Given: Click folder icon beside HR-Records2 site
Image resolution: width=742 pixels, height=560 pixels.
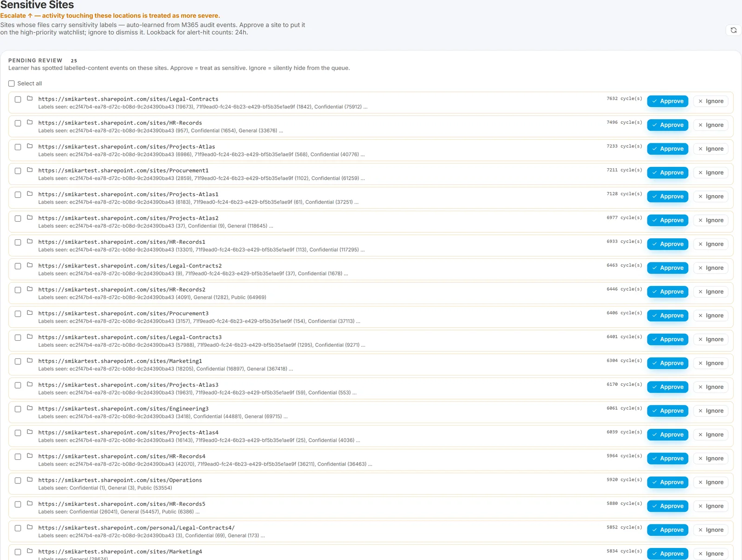Looking at the screenshot, I should tap(30, 289).
